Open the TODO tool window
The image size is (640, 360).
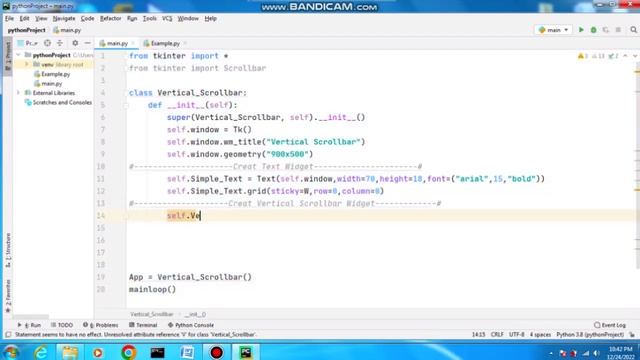click(62, 325)
